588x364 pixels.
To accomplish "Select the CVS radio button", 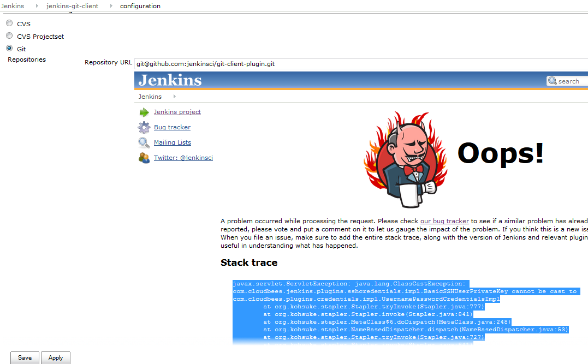I will point(9,23).
